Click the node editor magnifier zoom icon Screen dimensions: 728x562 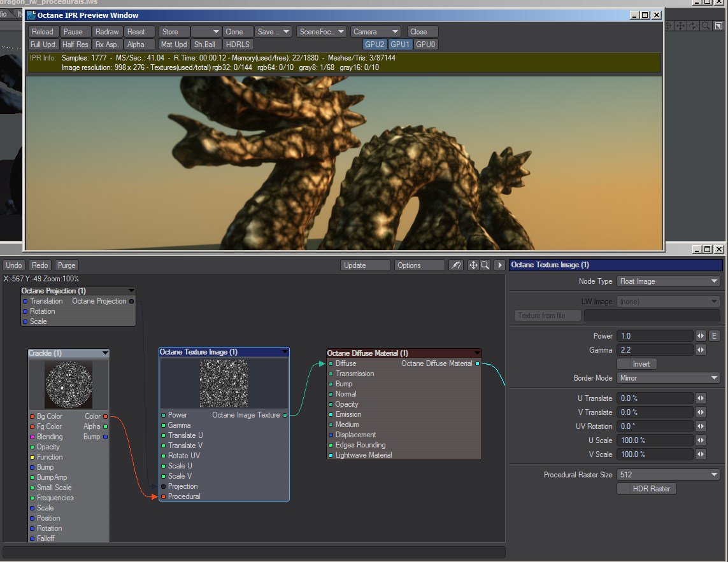(x=485, y=265)
